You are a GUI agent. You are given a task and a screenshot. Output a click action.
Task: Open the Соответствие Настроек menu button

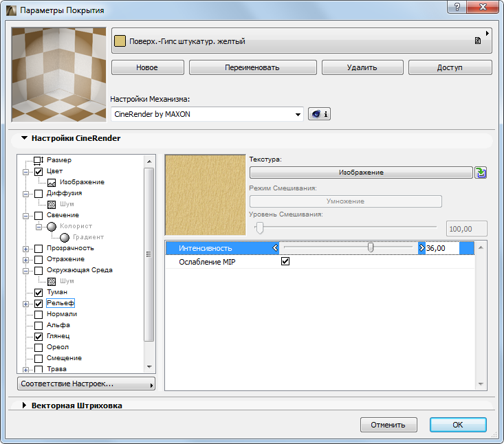click(86, 384)
